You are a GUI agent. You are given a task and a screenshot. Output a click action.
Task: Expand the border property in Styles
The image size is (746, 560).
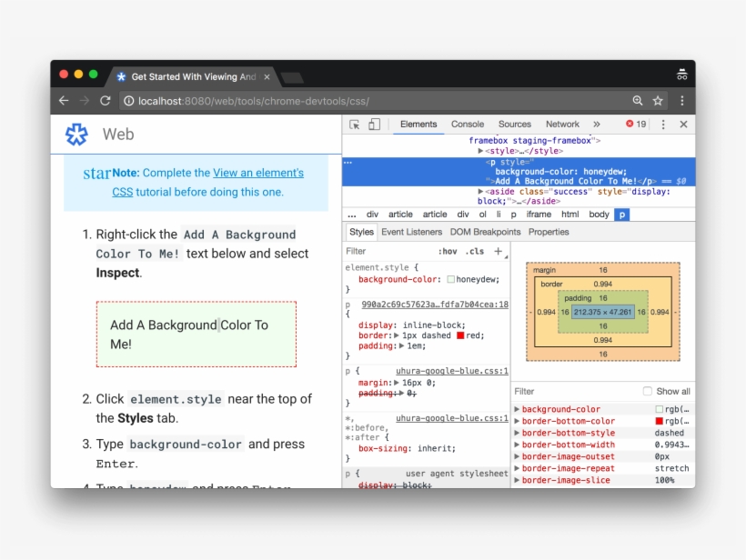click(398, 335)
